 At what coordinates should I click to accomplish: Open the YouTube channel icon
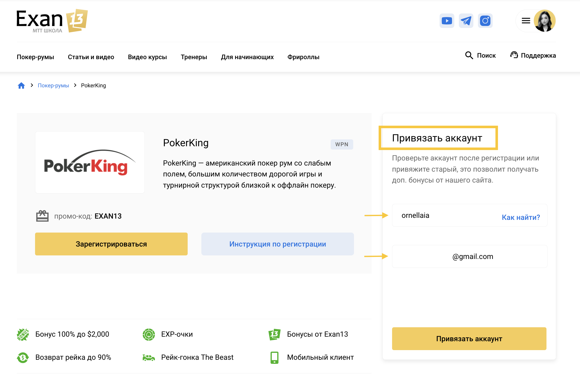tap(447, 21)
